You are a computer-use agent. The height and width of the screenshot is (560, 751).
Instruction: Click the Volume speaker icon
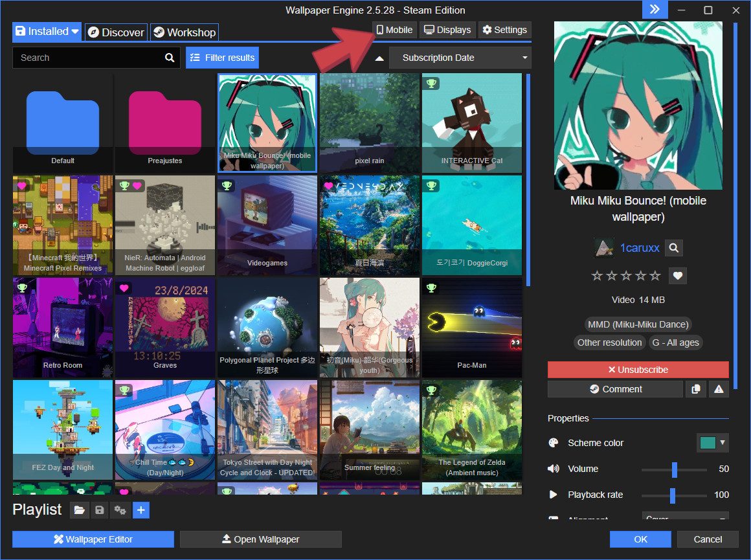pyautogui.click(x=553, y=469)
